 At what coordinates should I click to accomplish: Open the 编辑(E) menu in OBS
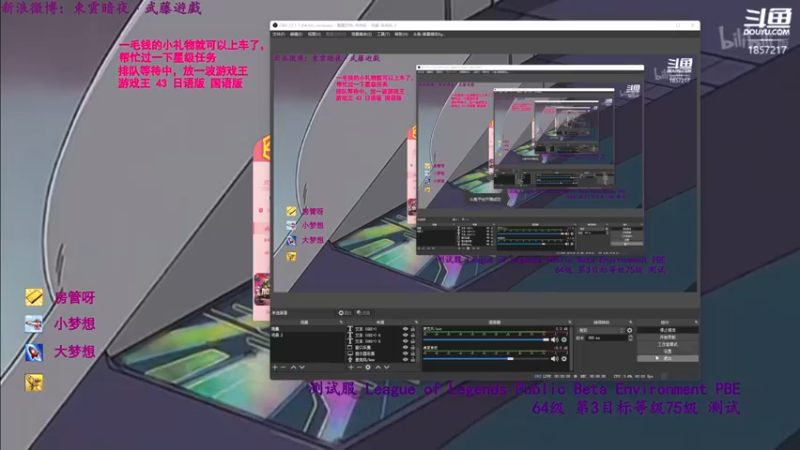296,34
